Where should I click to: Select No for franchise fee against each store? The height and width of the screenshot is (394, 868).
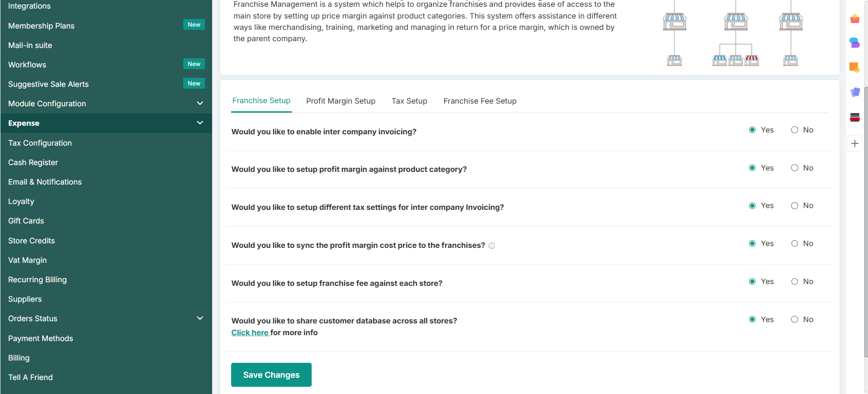tap(794, 281)
